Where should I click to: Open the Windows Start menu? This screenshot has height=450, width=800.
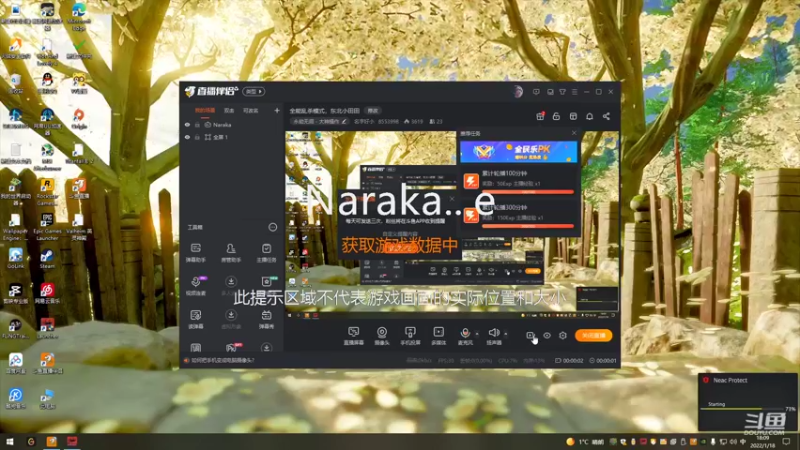pos(10,441)
